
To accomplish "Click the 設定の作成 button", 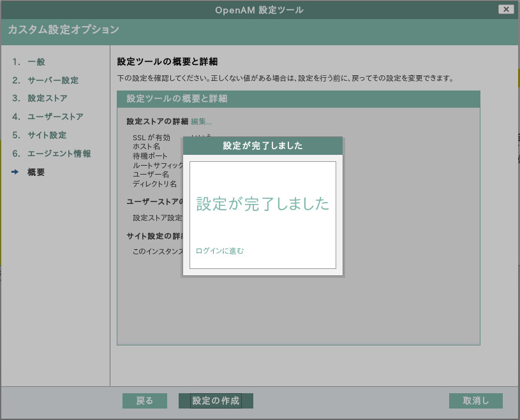I will (x=216, y=401).
